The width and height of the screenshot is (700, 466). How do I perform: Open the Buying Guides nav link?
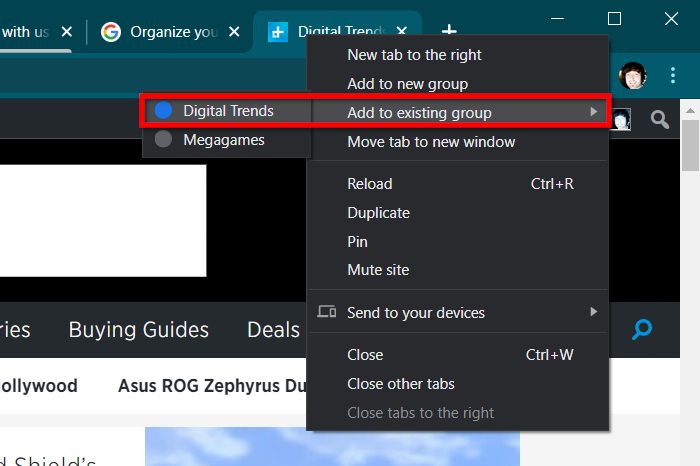(138, 330)
